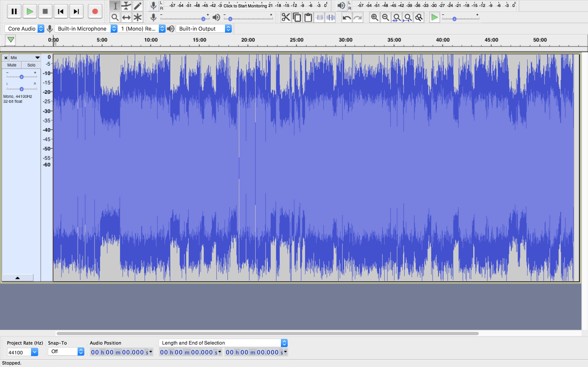
Task: Solo the Mix track
Action: coord(31,65)
